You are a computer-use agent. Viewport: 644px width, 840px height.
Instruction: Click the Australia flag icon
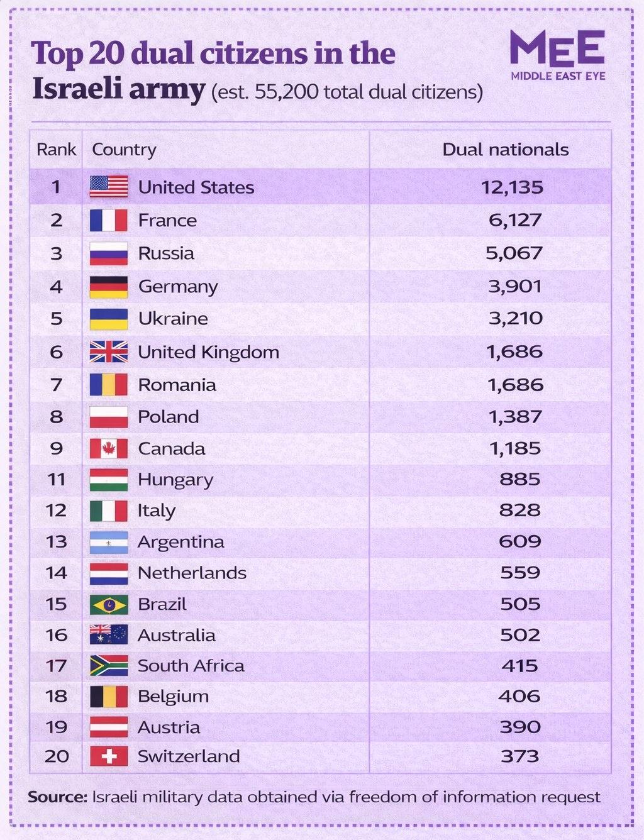(x=109, y=635)
